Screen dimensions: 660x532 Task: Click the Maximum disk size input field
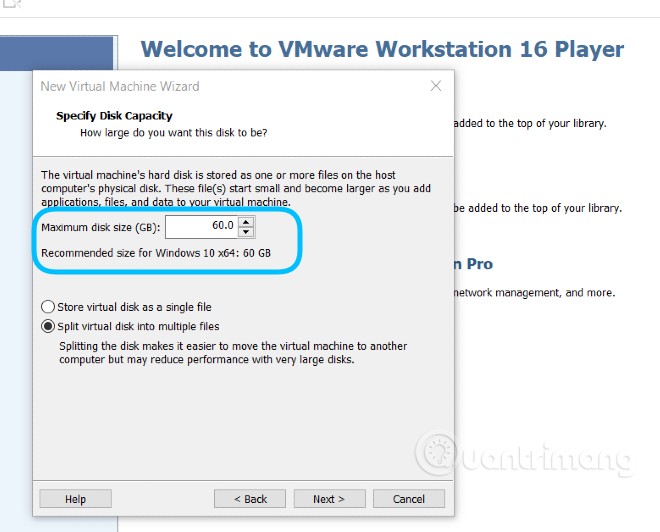point(202,226)
